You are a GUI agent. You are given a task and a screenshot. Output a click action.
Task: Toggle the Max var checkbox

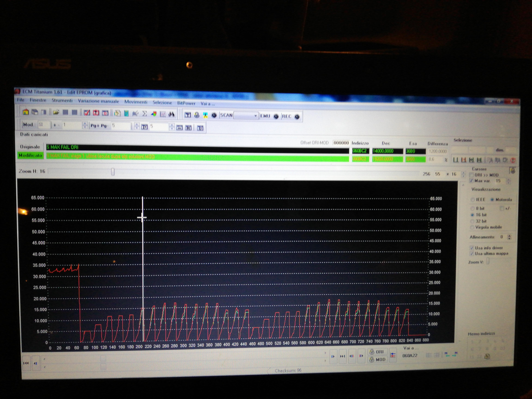coord(471,181)
